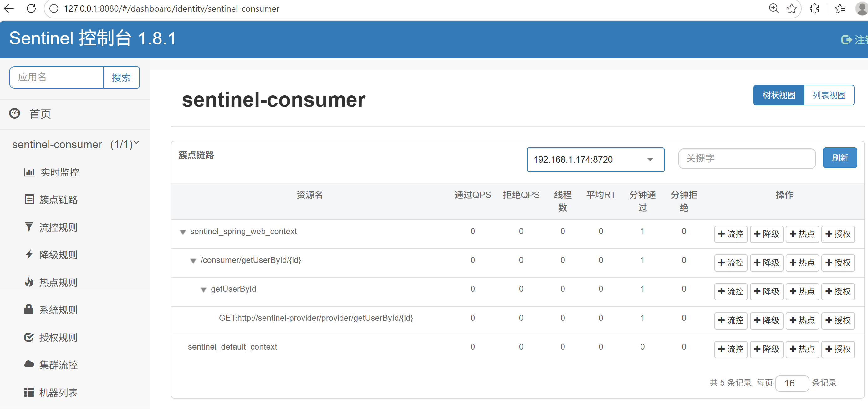Collapse the /consumer/getUserById/{id} node
The width and height of the screenshot is (868, 409).
(193, 261)
